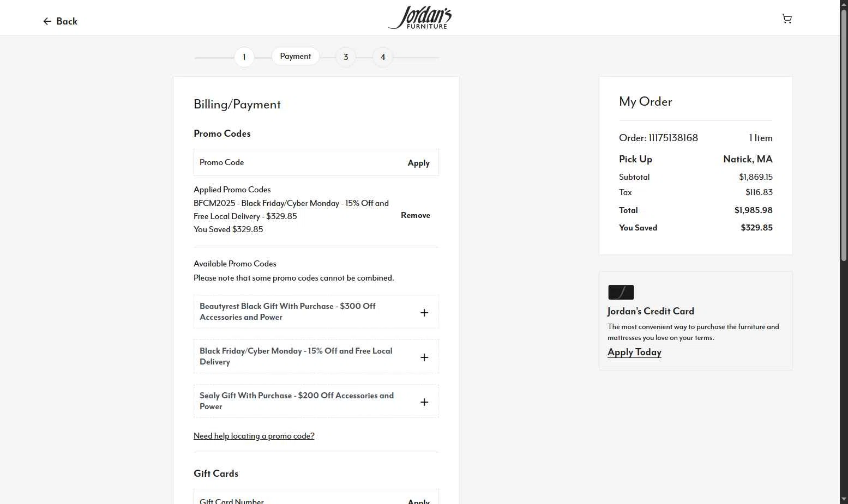Image resolution: width=848 pixels, height=504 pixels.
Task: Click the 1 Item count text
Action: (761, 138)
